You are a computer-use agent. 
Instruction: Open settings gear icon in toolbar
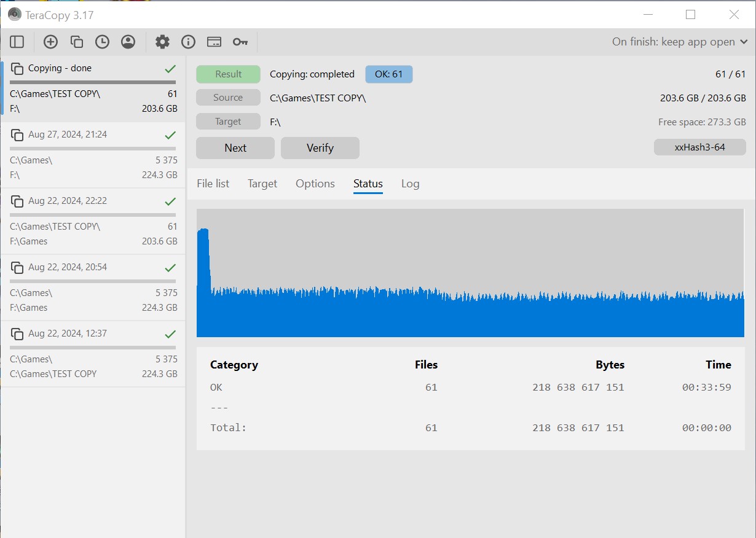(162, 42)
